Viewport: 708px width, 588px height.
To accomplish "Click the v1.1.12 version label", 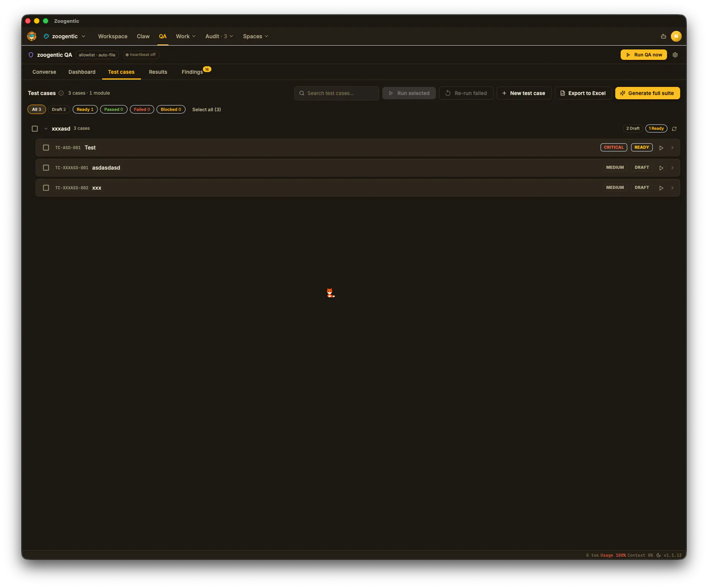I will [x=672, y=555].
